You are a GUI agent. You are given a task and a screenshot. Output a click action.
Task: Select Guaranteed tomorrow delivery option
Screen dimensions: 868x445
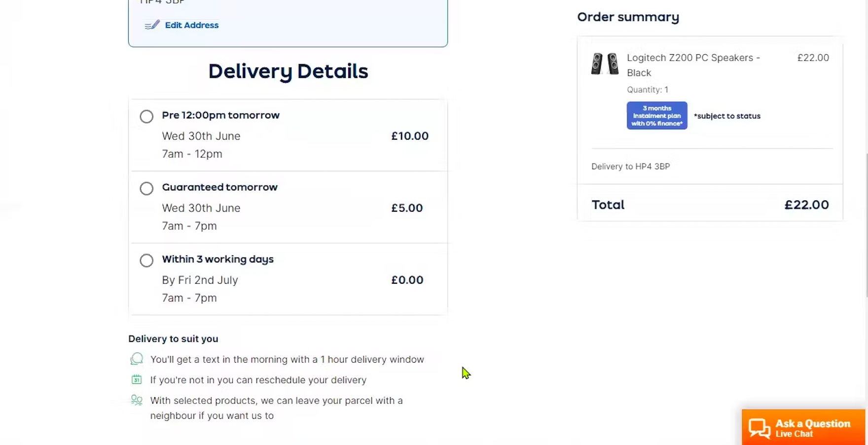click(x=146, y=188)
